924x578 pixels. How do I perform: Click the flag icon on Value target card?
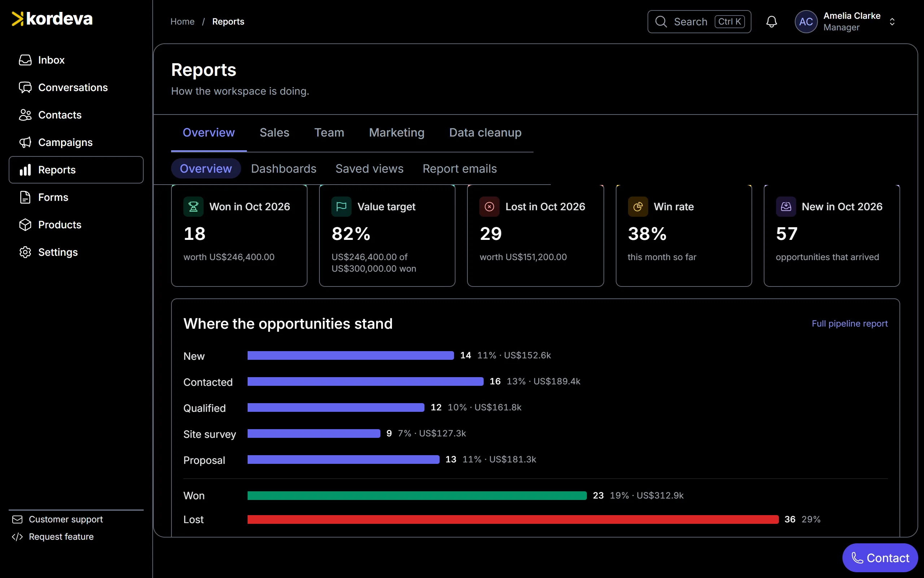(x=341, y=207)
